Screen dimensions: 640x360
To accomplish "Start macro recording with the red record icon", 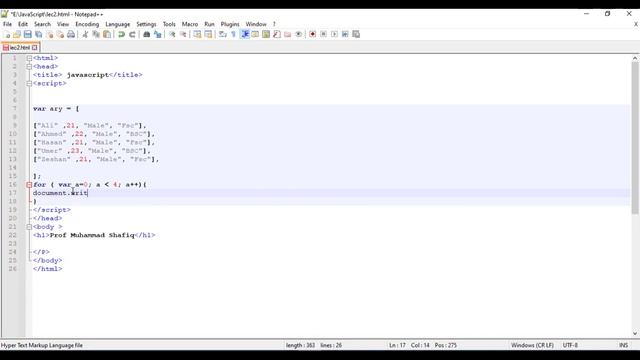I will pos(312,34).
